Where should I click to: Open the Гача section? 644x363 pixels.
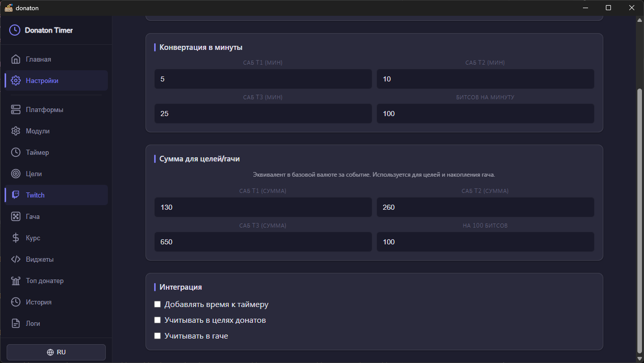(56, 216)
